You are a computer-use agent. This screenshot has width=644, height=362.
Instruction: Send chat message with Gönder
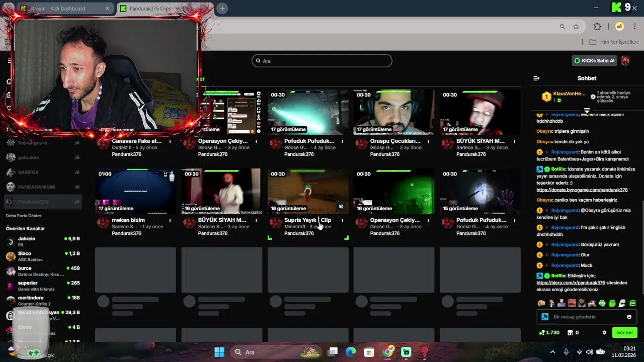coord(624,332)
